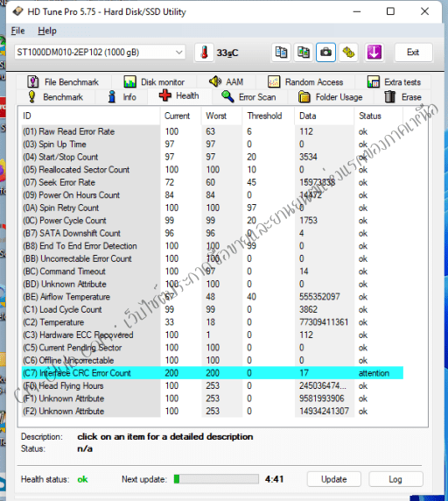Switch to the File Benchmark tab

63,82
